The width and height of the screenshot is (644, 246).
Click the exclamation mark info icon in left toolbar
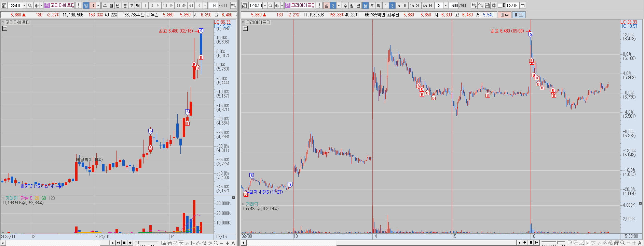(79, 5)
